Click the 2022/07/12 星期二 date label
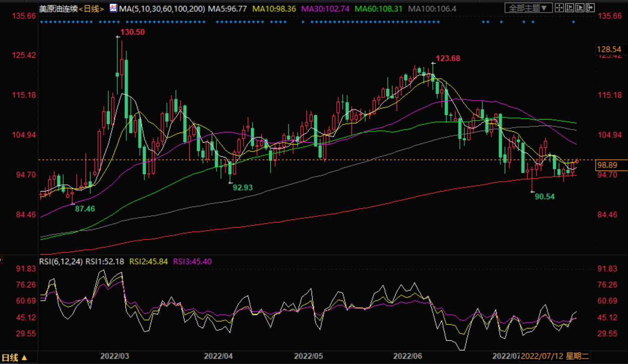 click(x=555, y=356)
